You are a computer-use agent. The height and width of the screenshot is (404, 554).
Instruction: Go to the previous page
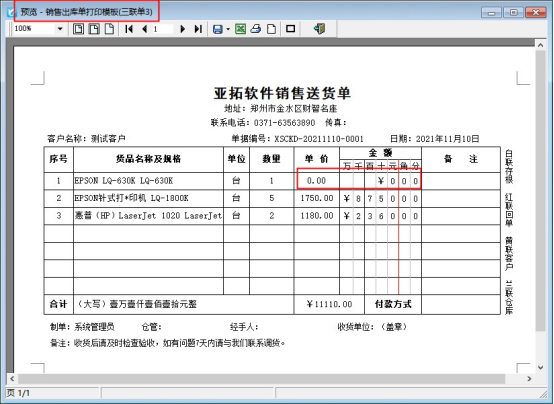pyautogui.click(x=145, y=29)
